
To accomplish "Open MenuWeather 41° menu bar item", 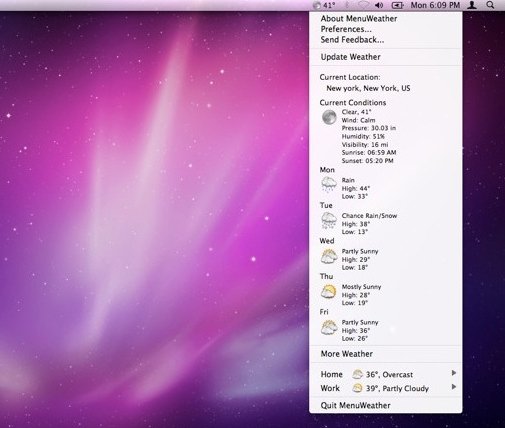I will click(x=324, y=5).
